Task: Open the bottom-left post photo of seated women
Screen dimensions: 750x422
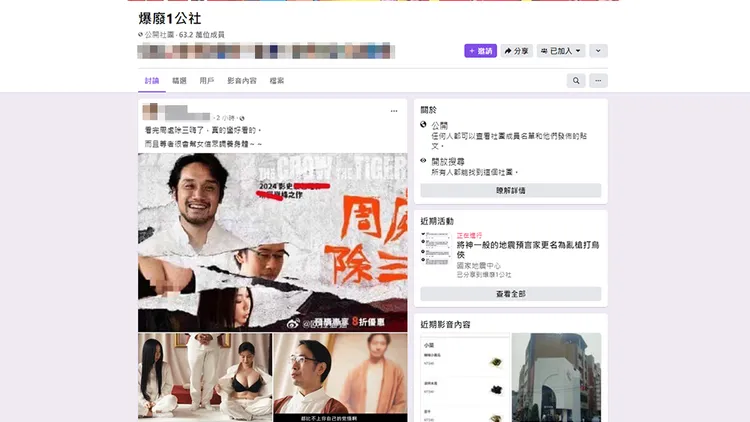Action: click(x=205, y=378)
